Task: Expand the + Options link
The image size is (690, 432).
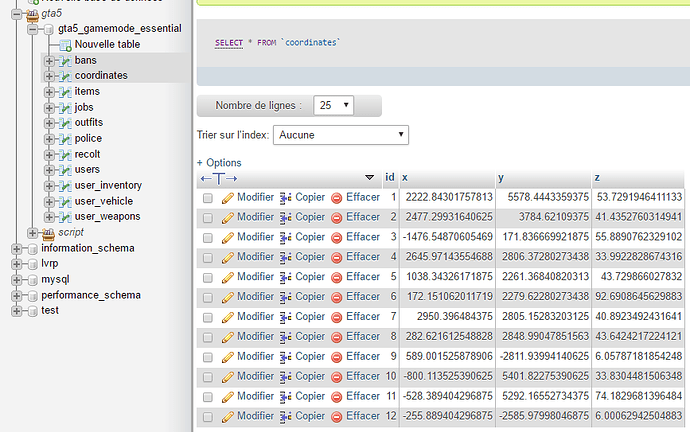Action: (219, 163)
